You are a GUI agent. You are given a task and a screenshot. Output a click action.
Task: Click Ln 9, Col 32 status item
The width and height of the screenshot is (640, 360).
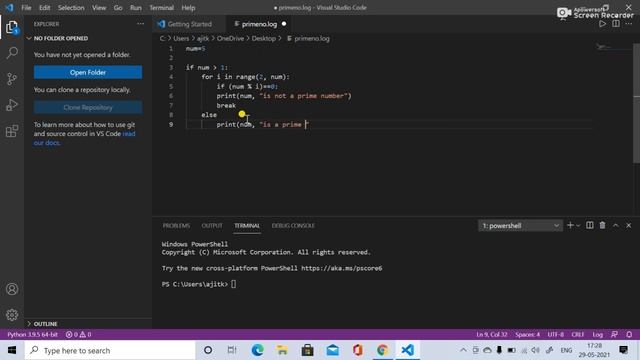(x=492, y=334)
